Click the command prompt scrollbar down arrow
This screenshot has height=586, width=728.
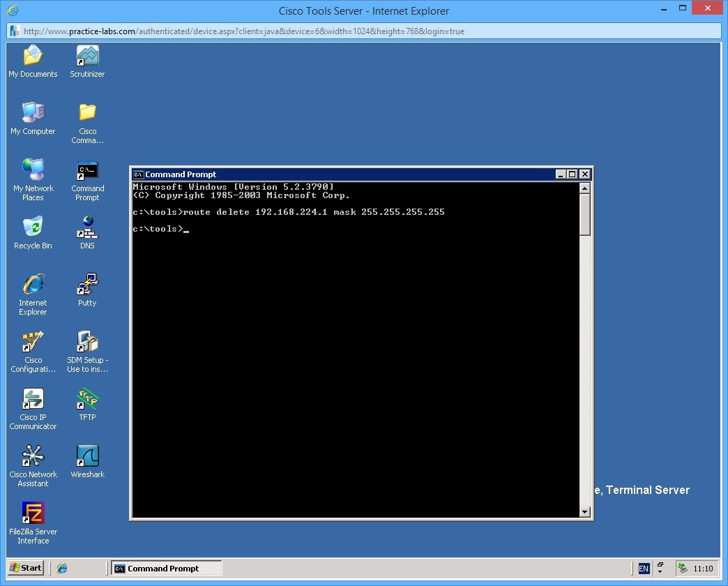585,512
